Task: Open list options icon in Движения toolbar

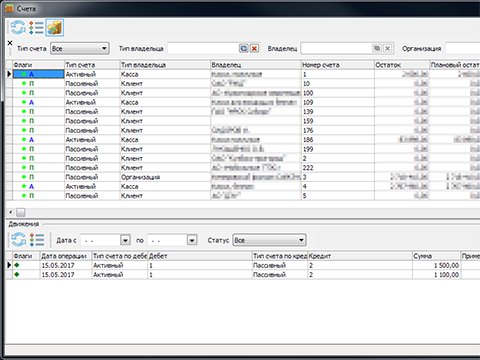Action: pos(37,240)
